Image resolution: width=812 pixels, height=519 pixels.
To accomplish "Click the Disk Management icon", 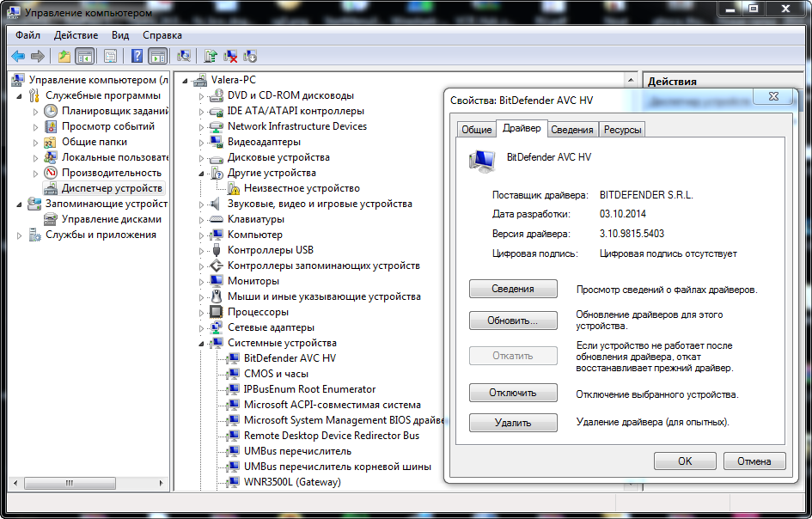I will point(50,219).
